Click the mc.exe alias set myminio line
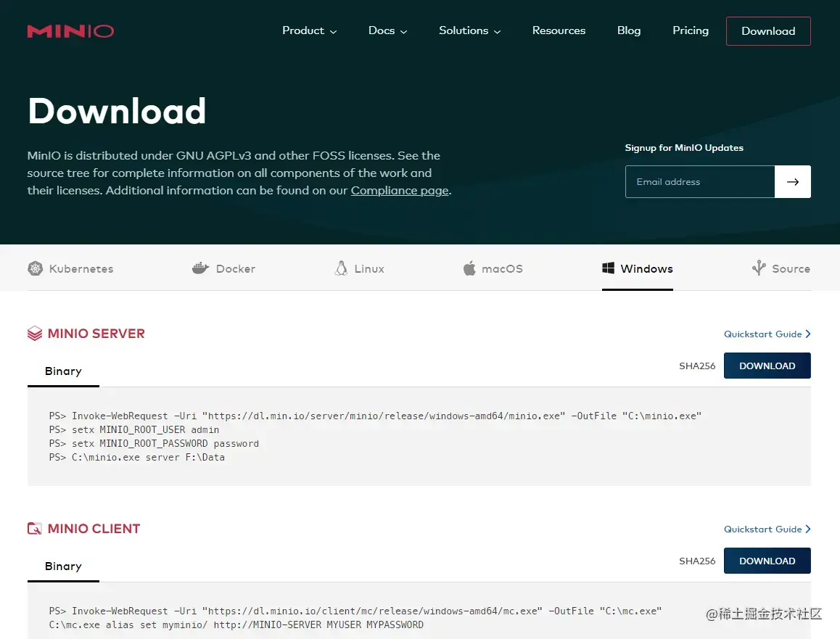Viewport: 840px width, 639px height. coord(236,624)
